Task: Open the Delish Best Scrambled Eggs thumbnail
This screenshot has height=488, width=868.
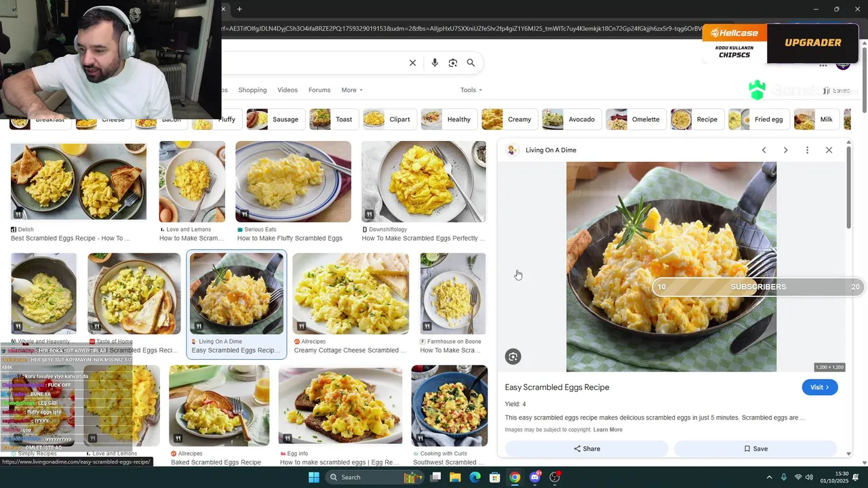Action: tap(79, 180)
